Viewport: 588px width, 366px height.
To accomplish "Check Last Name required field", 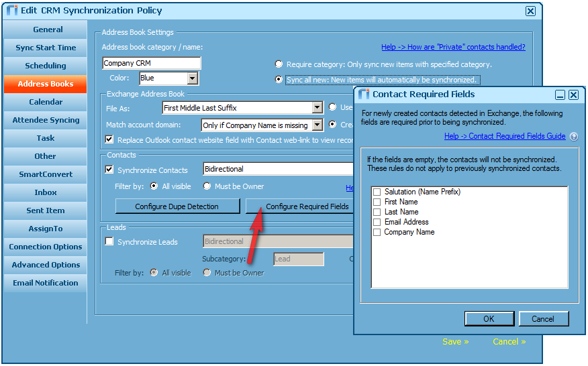I will tap(377, 212).
